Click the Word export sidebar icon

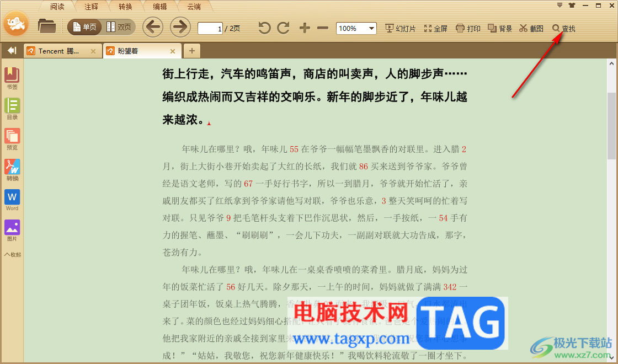pyautogui.click(x=12, y=200)
